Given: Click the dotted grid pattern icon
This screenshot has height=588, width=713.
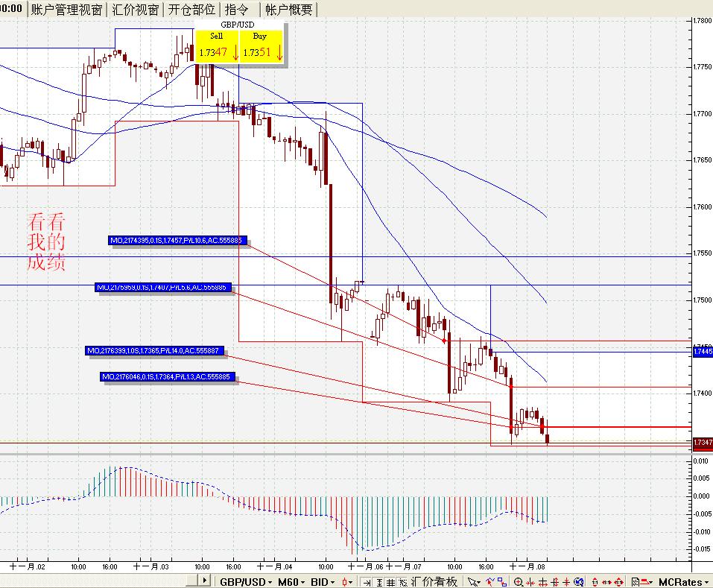Looking at the screenshot, I should click(403, 582).
